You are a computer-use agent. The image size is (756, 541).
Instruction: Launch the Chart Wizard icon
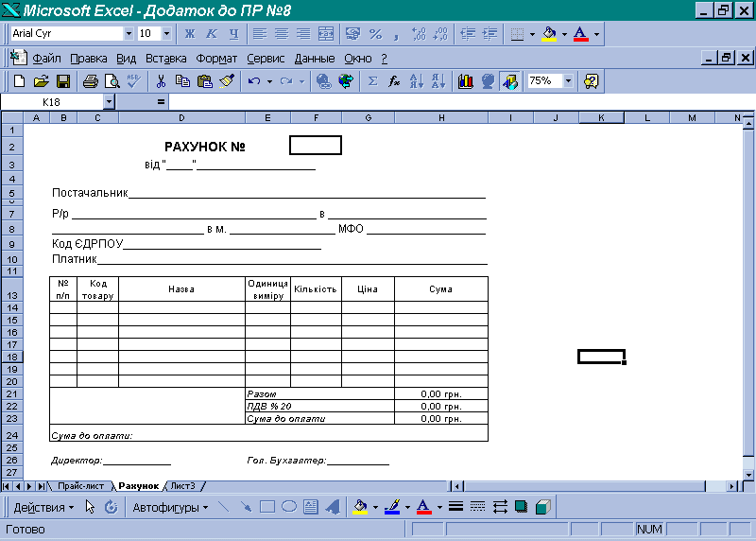pyautogui.click(x=466, y=81)
